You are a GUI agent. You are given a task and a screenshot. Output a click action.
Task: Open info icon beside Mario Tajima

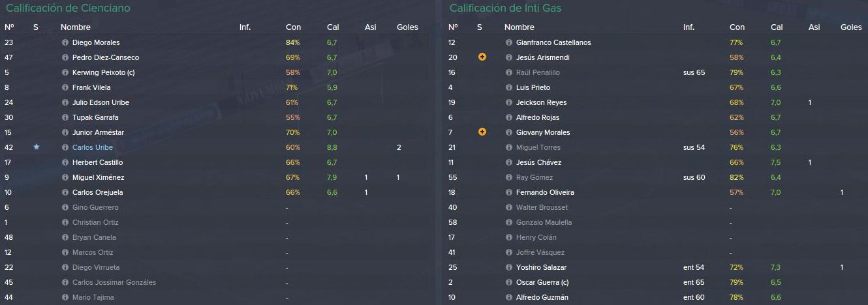tap(65, 297)
